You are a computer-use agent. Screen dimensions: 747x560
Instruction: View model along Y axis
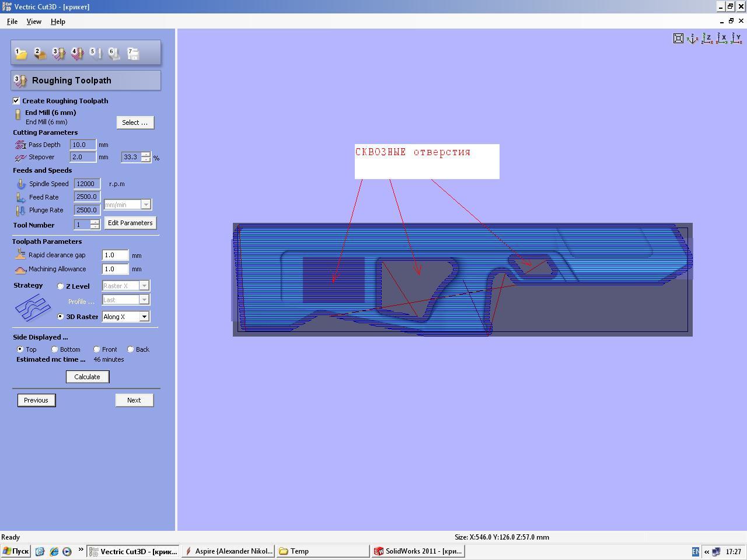click(736, 38)
